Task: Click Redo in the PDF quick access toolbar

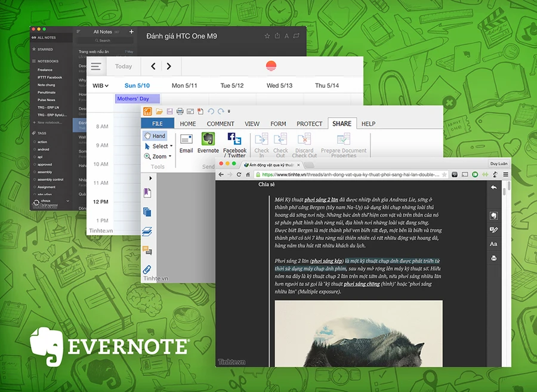Action: pos(221,111)
